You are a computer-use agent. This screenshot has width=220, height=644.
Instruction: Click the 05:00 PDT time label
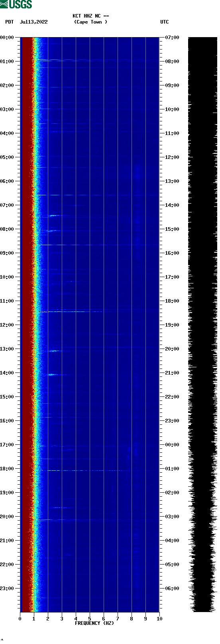tap(7, 157)
